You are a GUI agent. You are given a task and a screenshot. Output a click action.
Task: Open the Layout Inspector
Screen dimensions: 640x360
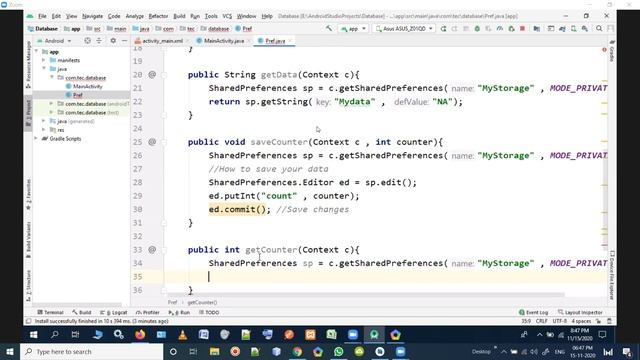point(580,312)
